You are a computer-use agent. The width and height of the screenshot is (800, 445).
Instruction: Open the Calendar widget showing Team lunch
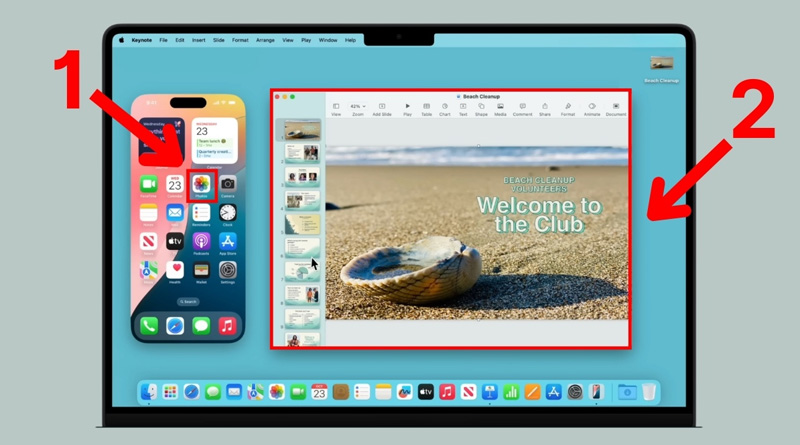[214, 141]
